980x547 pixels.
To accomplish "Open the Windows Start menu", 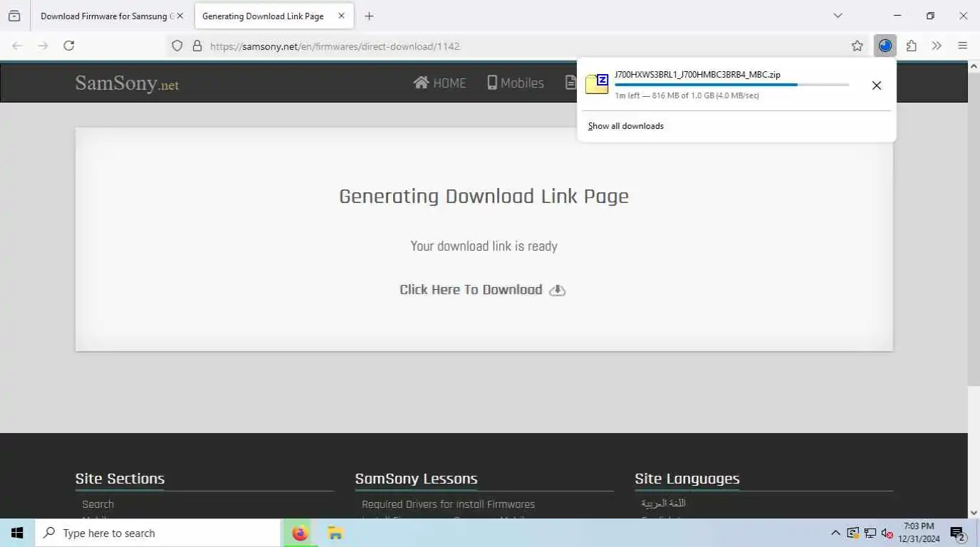I will 17,533.
